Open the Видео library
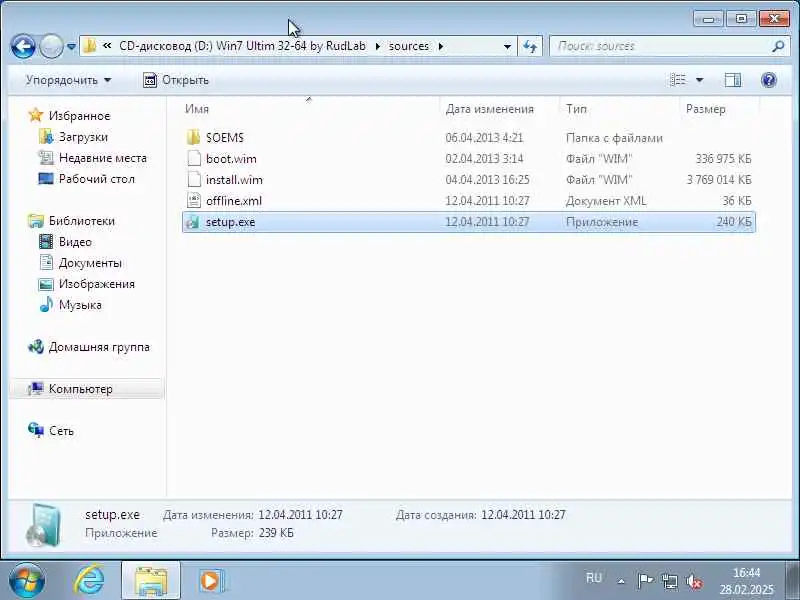Viewport: 800px width, 600px height. click(75, 242)
